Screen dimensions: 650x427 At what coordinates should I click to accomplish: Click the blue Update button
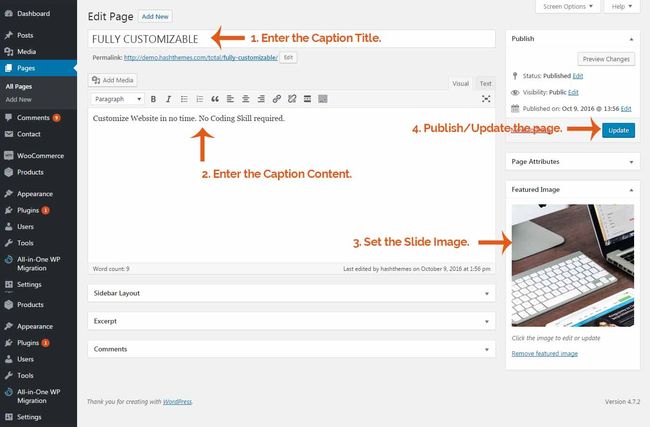(x=618, y=130)
